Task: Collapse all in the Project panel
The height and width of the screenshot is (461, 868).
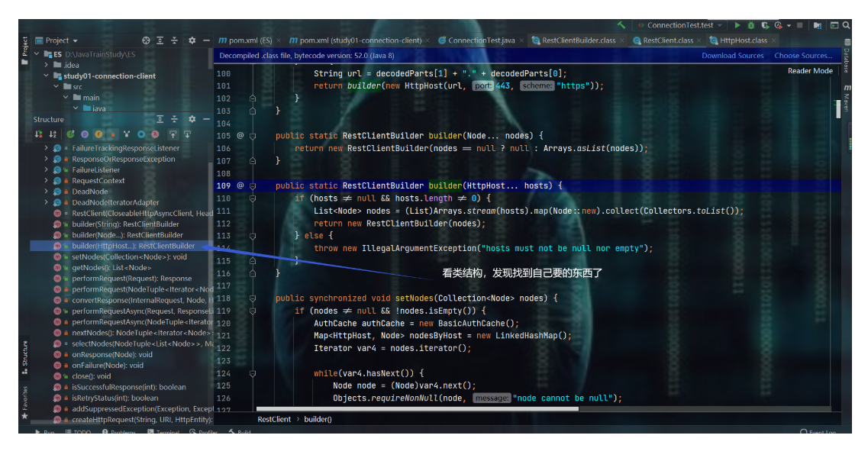Action: [x=174, y=40]
